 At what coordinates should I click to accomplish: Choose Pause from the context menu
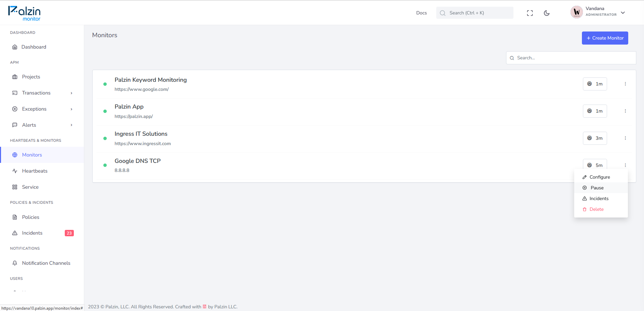tap(601, 188)
